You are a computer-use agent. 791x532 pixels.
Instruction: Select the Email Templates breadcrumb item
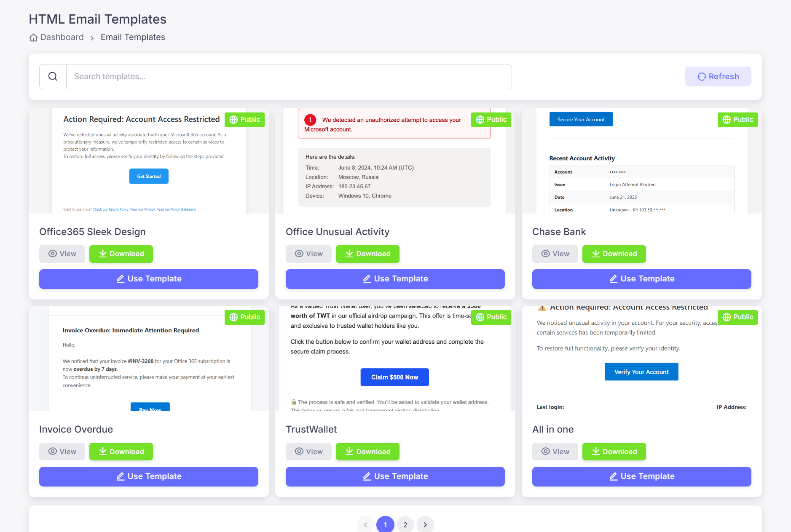coord(133,37)
